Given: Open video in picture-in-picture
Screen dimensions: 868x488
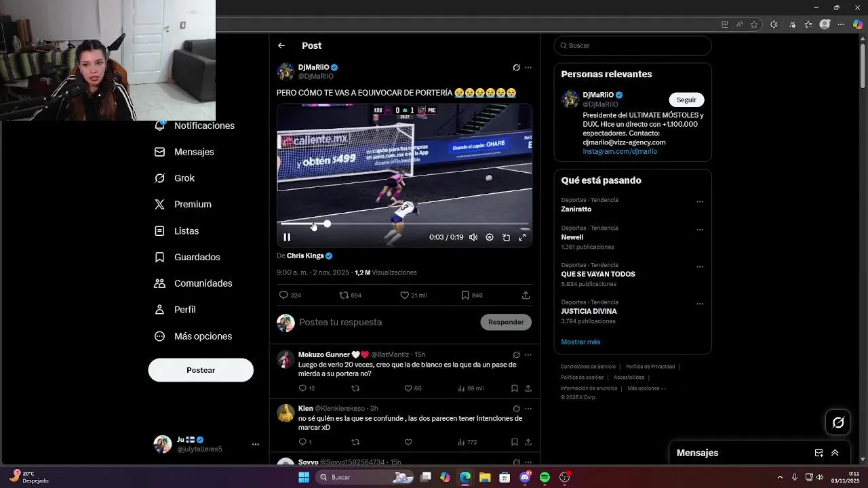Looking at the screenshot, I should coord(506,237).
